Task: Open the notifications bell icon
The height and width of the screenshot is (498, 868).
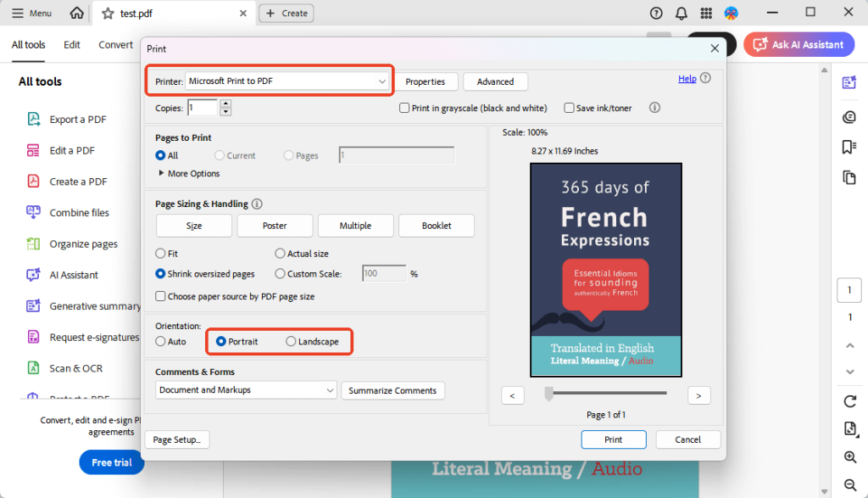Action: pos(681,13)
